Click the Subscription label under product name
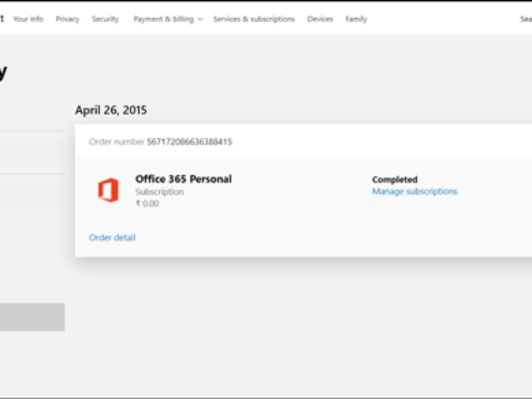Image resolution: width=532 pixels, height=399 pixels. click(x=160, y=192)
